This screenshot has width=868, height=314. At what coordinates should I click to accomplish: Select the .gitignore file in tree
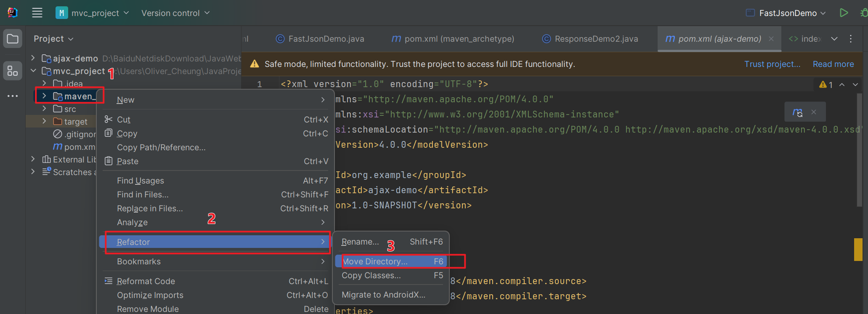tap(74, 134)
